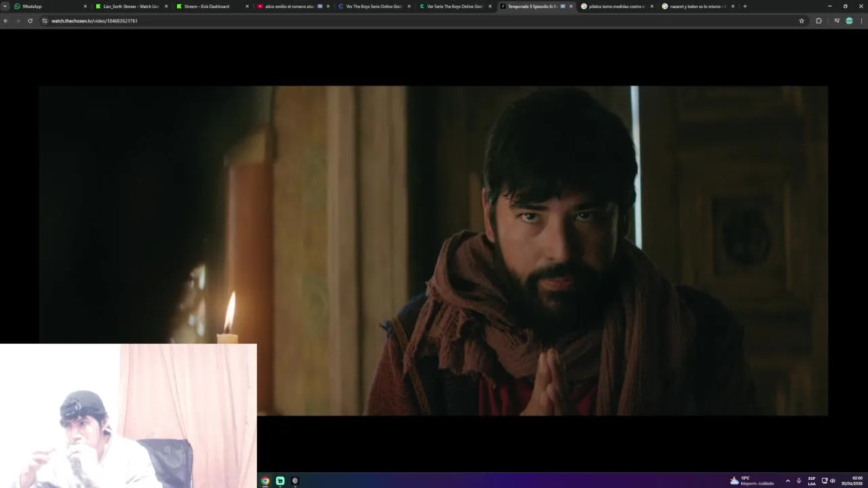Open the weather widget showing 15°C
The width and height of the screenshot is (868, 488).
[x=752, y=481]
